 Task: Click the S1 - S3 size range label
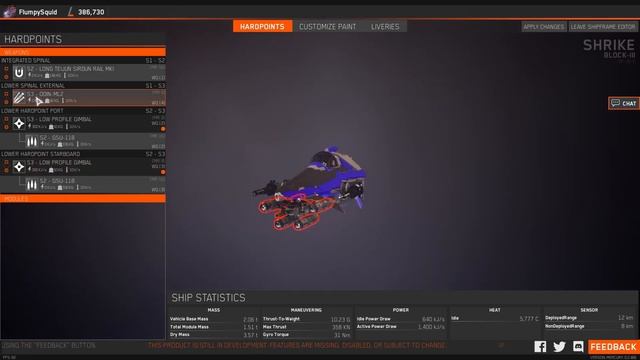156,86
